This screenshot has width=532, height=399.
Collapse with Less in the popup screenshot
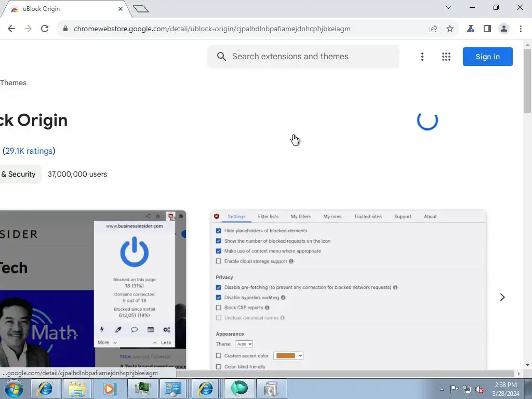click(x=162, y=343)
